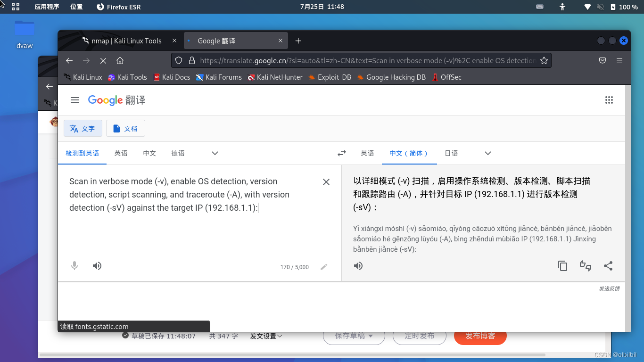644x362 pixels.
Task: Open a new browser tab
Action: [298, 41]
